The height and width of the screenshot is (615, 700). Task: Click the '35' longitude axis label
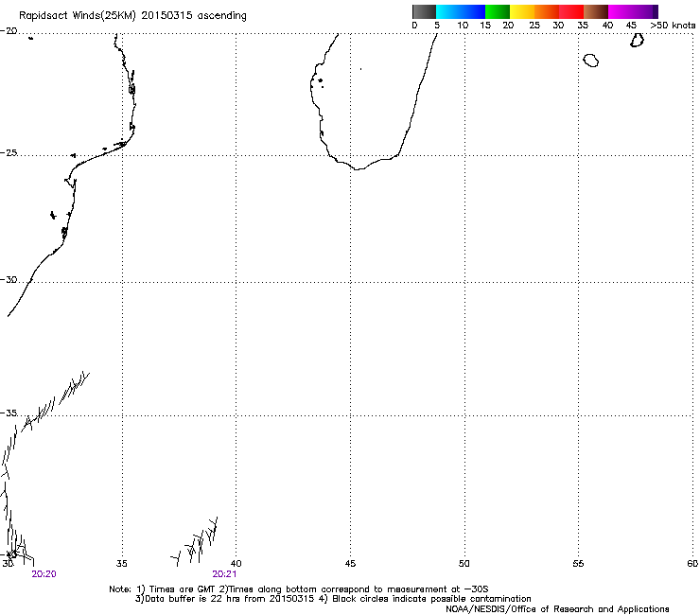(x=122, y=564)
